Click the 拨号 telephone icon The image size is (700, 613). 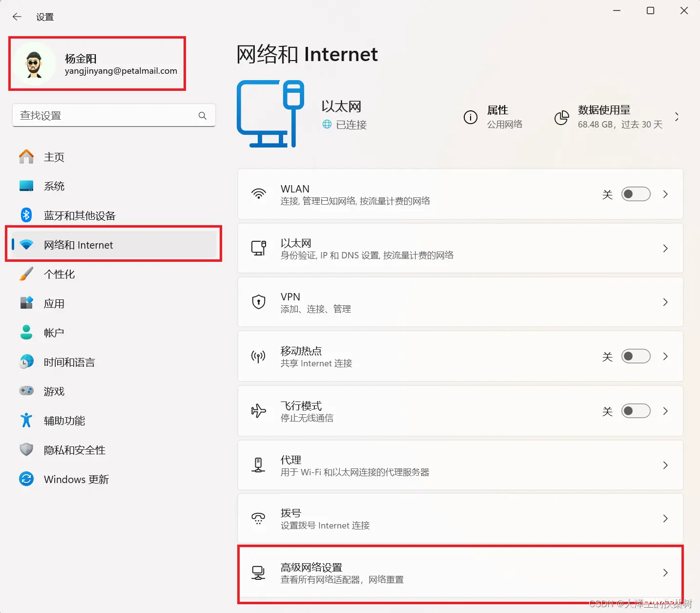(x=258, y=518)
